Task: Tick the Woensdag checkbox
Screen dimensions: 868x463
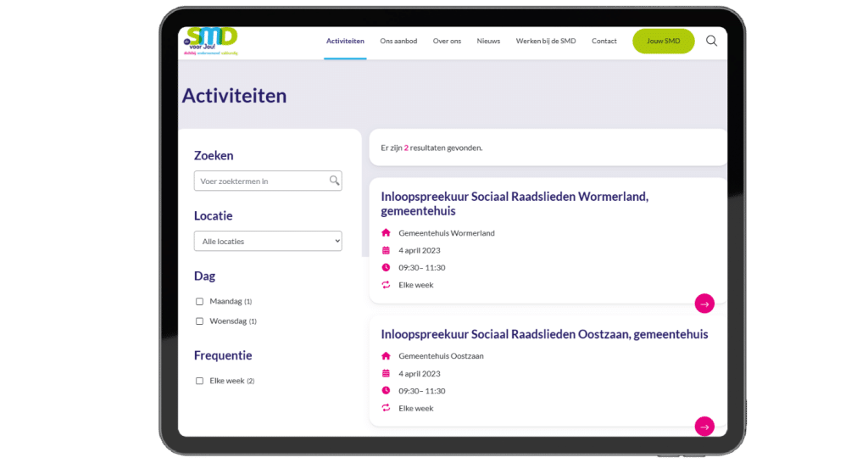Action: click(199, 321)
